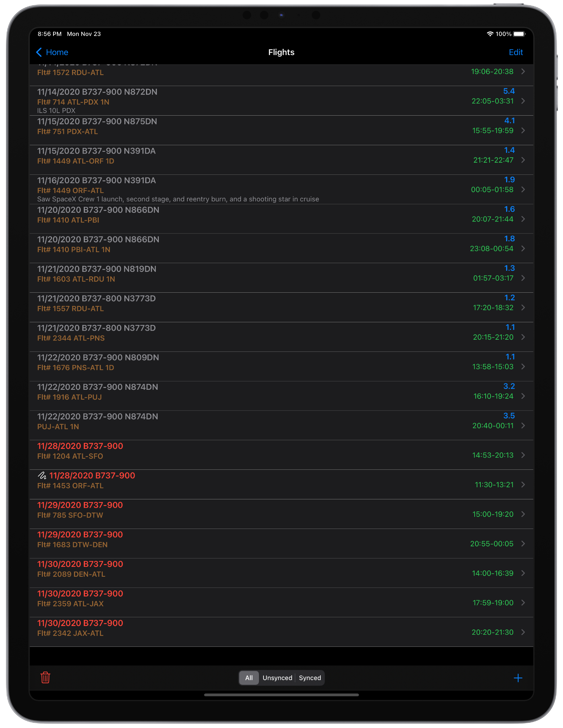This screenshot has height=728, width=563.
Task: Open flight 1449 ORF-ATL SpaceX entry
Action: [x=281, y=189]
